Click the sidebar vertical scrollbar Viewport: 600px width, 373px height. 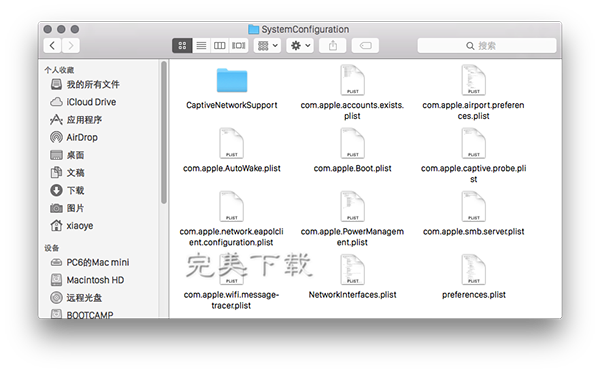(164, 132)
